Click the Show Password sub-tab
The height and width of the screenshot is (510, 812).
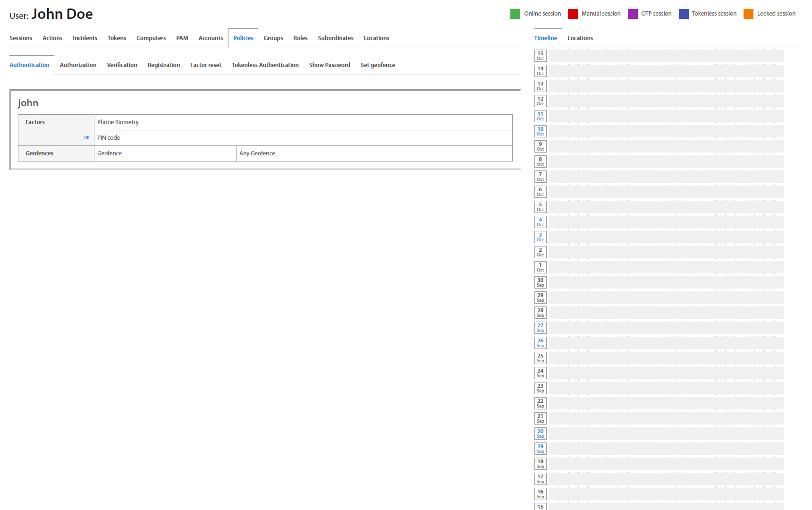coord(330,65)
